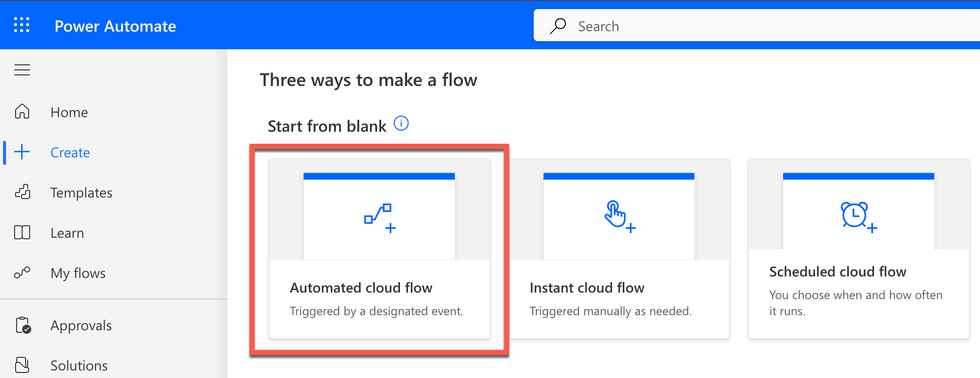Click the Templates puzzle icon
The height and width of the screenshot is (378, 980).
[x=22, y=192]
